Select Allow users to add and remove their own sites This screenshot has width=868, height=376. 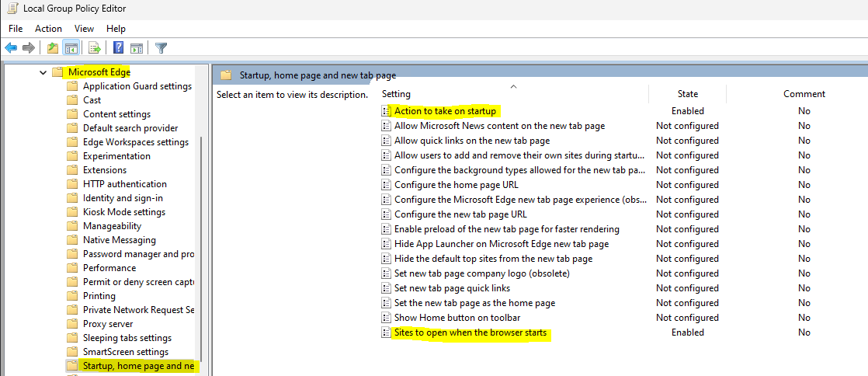point(519,155)
